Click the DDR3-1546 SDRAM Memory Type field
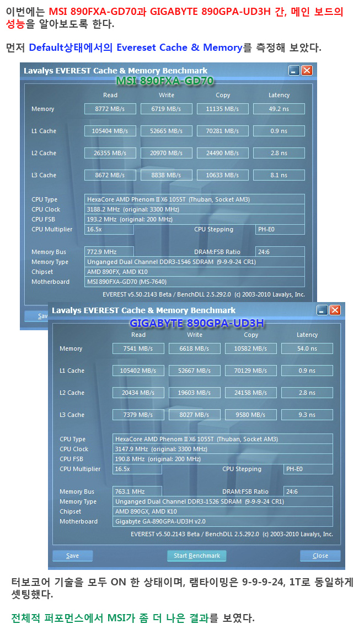Screen dimensions: 364x629 195,262
